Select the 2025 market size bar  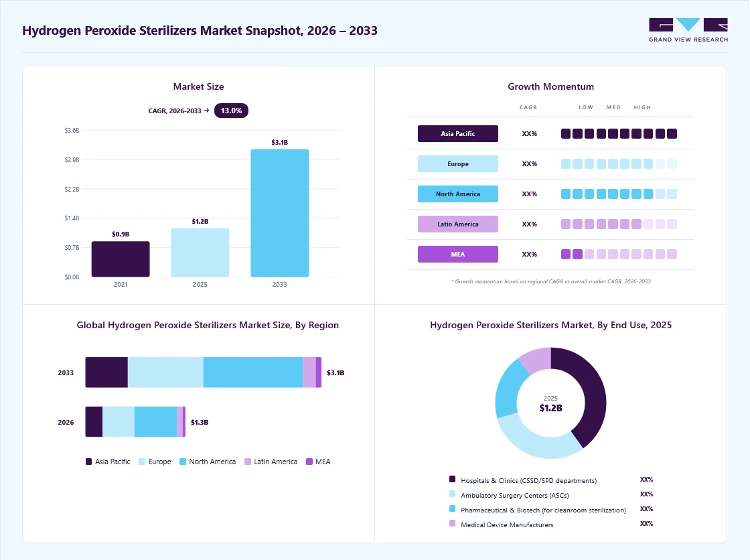200,253
